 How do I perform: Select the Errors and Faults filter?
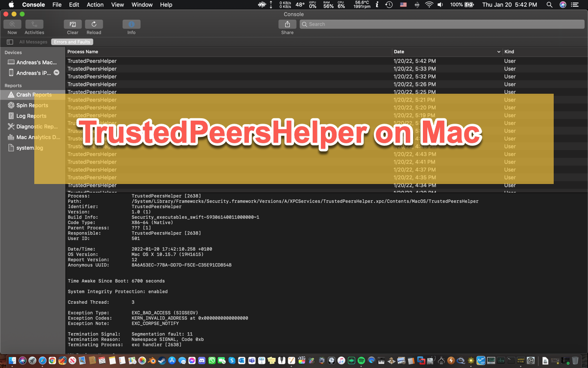coord(72,42)
